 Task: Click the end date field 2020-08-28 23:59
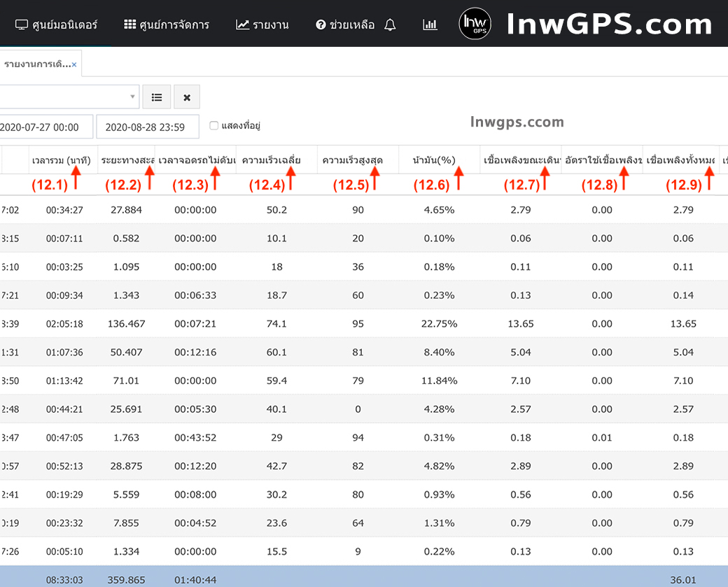[147, 127]
